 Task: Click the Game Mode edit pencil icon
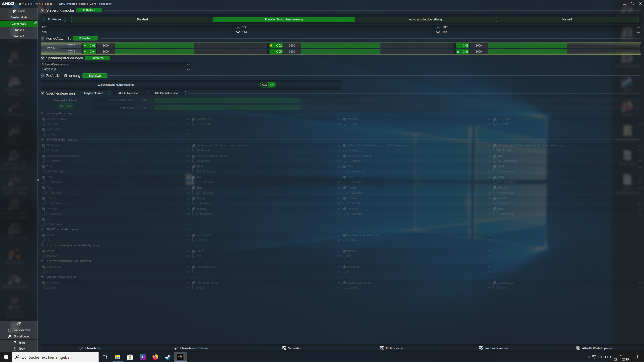(x=36, y=23)
